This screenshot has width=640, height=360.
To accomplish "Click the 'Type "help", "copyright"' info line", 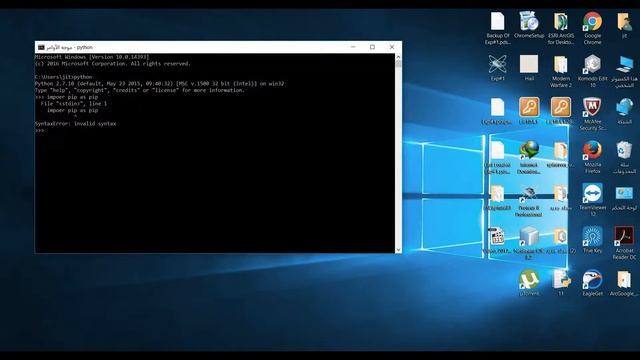I will (x=140, y=90).
